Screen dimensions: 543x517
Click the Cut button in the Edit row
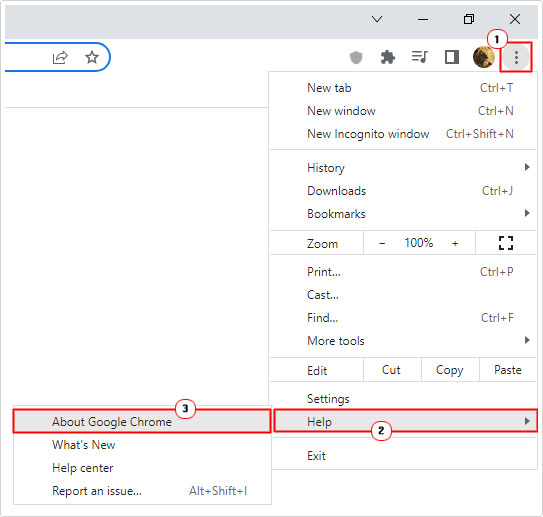pos(392,370)
